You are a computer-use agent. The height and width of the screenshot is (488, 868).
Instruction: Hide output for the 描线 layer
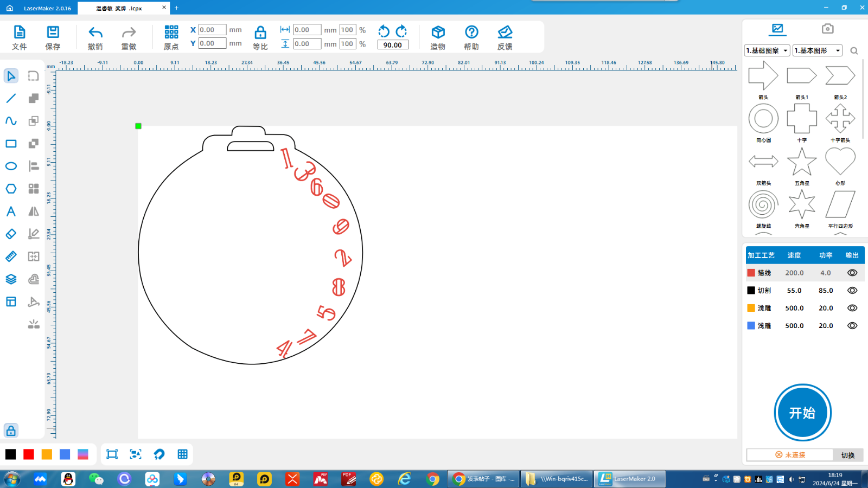[x=852, y=273]
